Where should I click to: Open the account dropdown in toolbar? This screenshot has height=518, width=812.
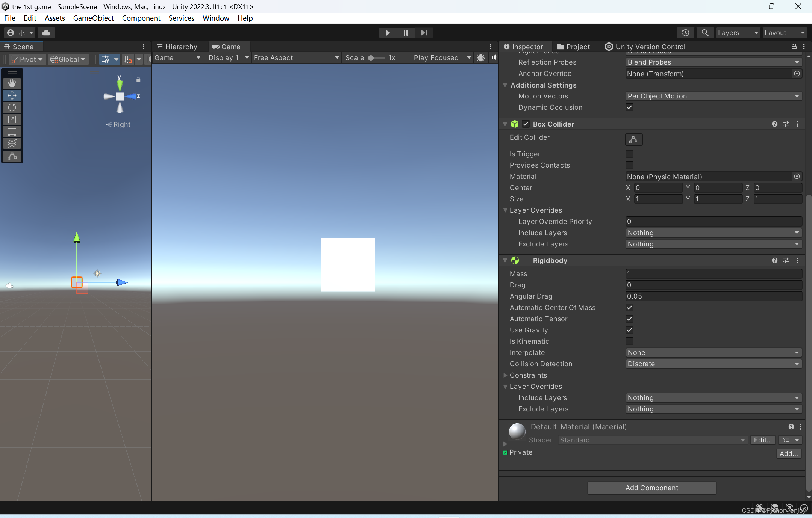tap(20, 33)
